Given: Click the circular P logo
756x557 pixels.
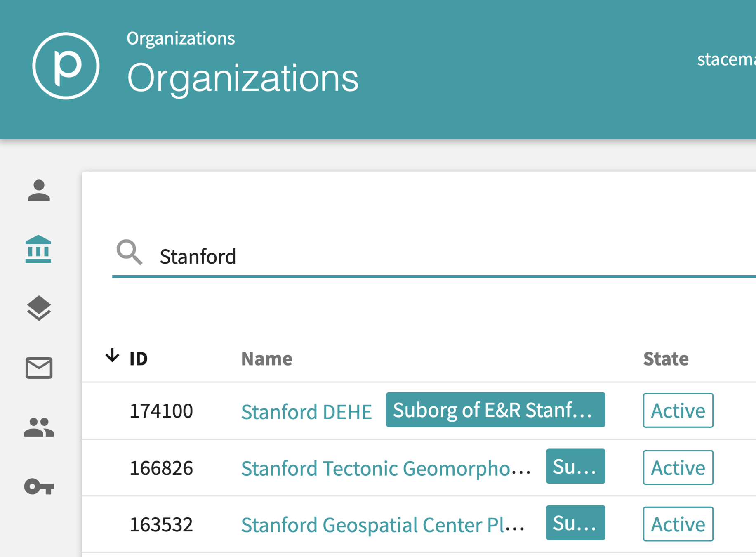Looking at the screenshot, I should [66, 66].
